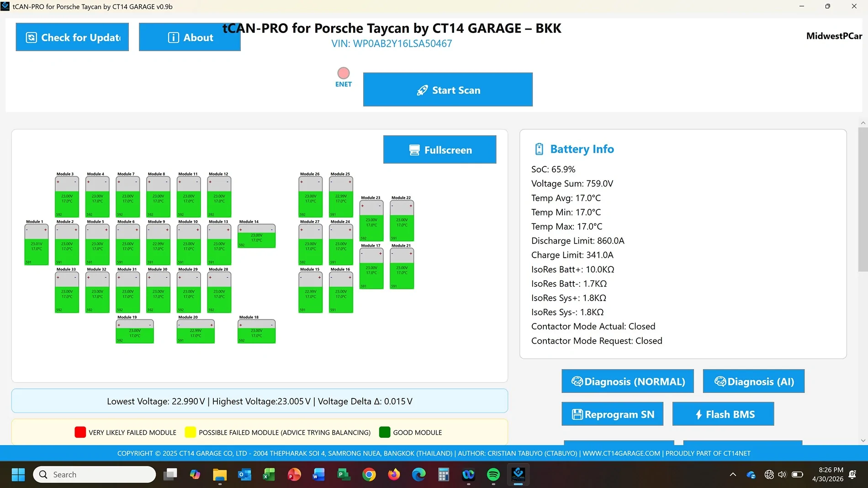
Task: Click the tCAN-PRO taskbar icon
Action: coord(518,475)
